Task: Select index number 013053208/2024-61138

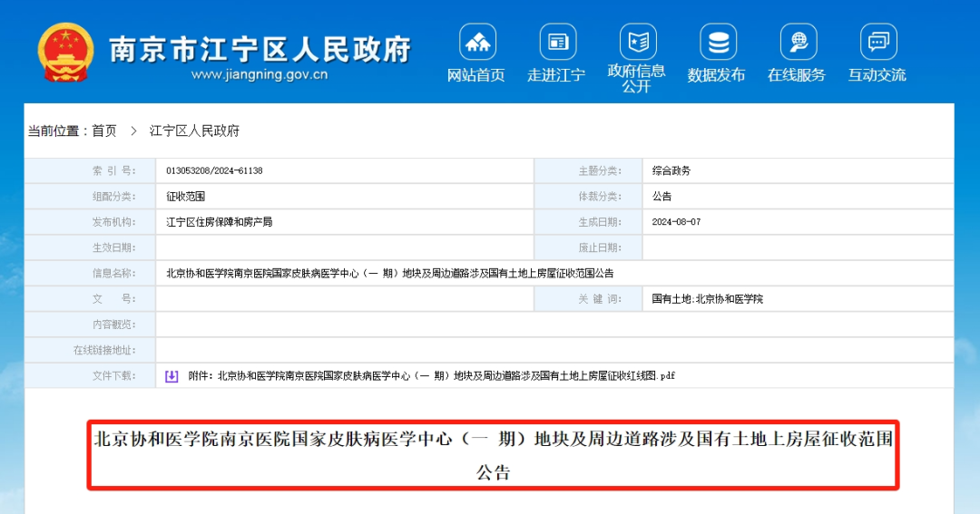Action: point(214,170)
